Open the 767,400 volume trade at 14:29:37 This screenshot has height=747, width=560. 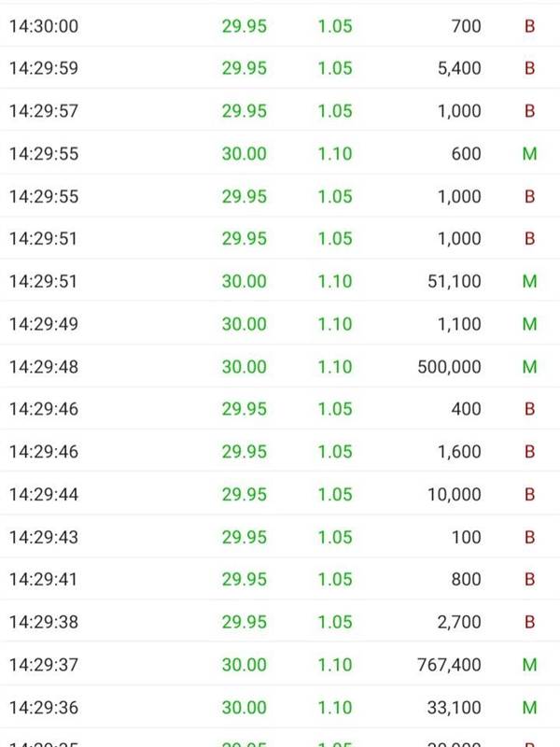point(280,665)
